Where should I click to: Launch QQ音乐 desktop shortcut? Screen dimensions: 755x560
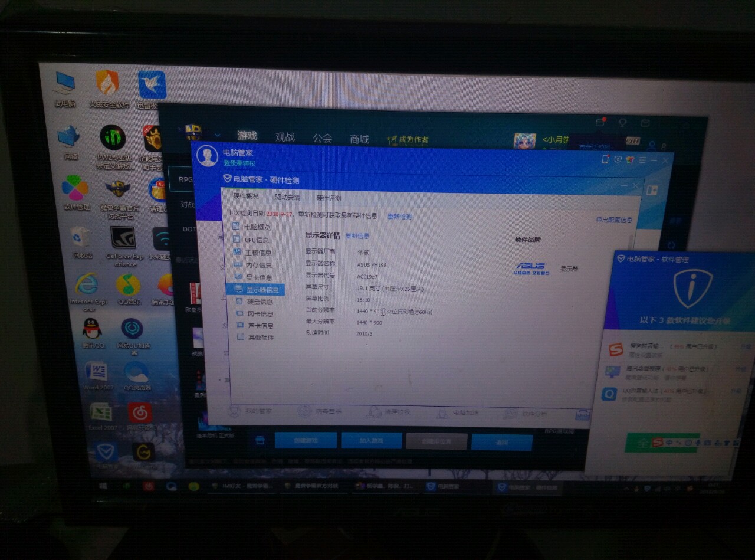pos(128,290)
